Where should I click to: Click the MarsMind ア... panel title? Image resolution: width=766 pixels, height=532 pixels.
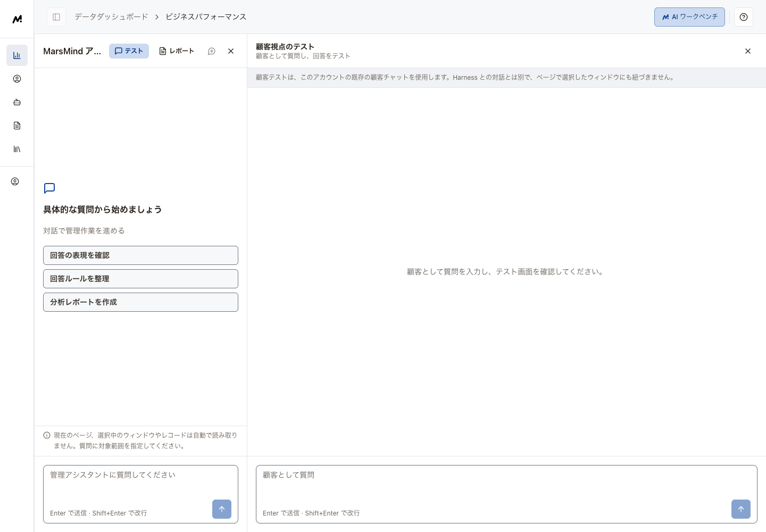pyautogui.click(x=72, y=51)
